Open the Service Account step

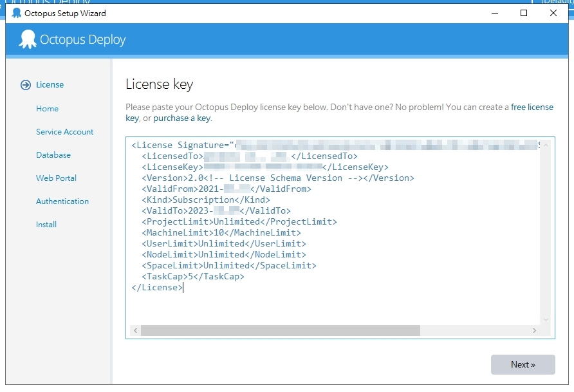pos(65,132)
